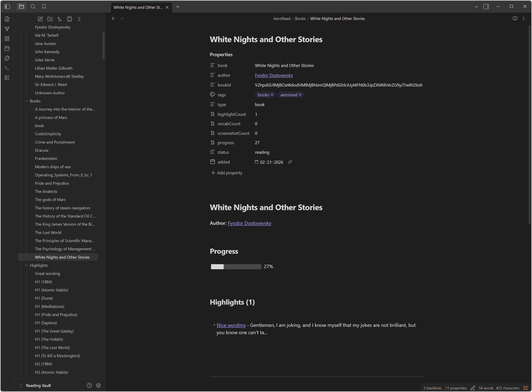Open the graph view ribbon icon

(7, 29)
